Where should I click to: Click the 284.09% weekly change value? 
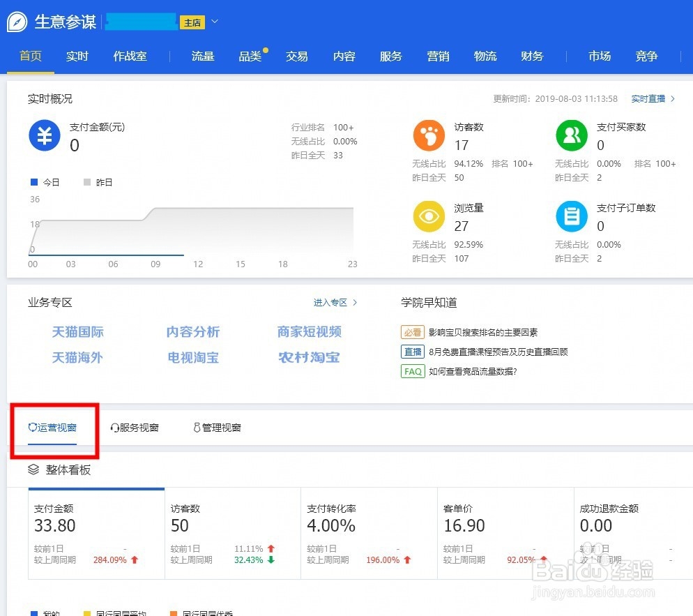click(110, 559)
